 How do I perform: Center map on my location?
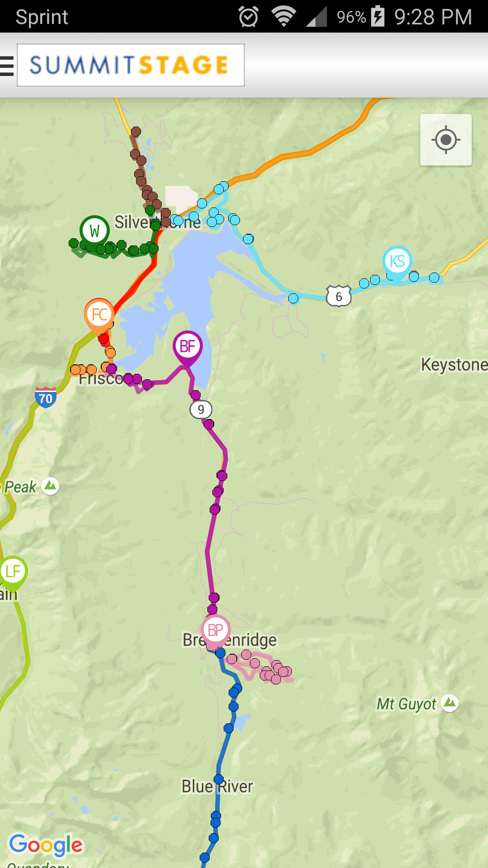coord(446,140)
